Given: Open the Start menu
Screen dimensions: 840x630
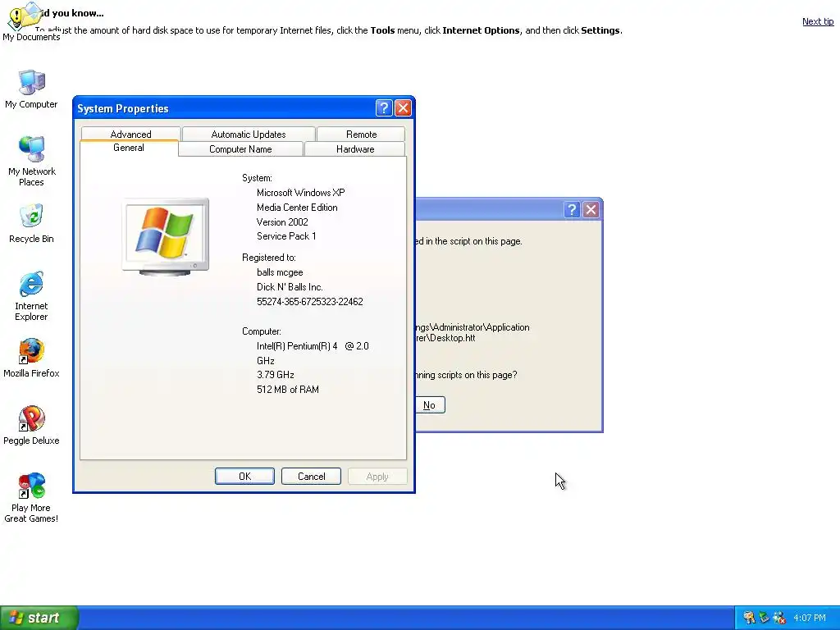Looking at the screenshot, I should click(x=39, y=618).
